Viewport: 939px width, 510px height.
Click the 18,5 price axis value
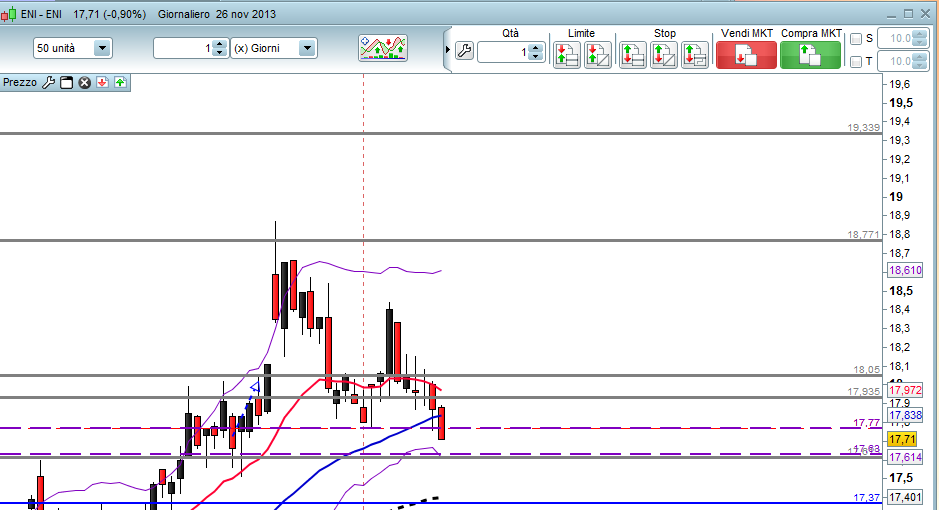901,291
